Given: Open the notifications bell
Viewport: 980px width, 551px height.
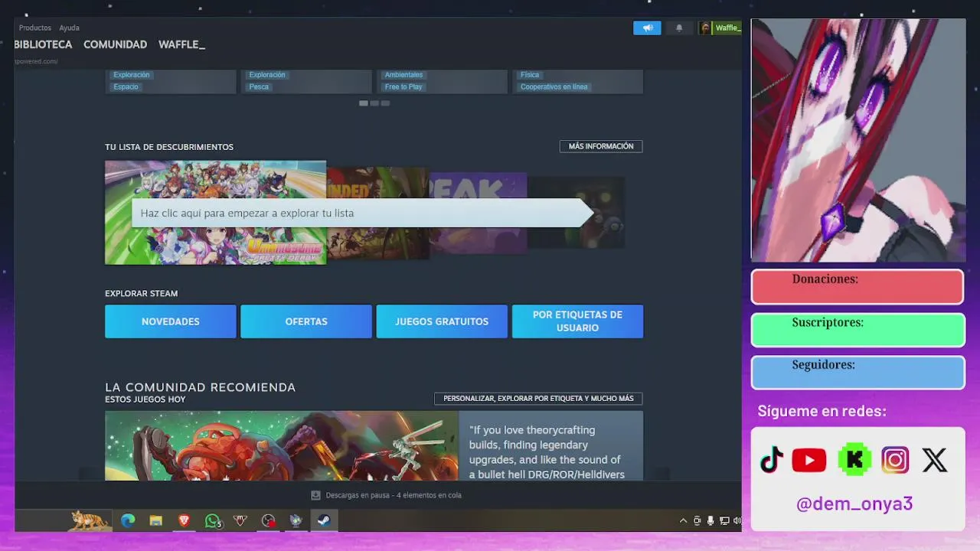Looking at the screenshot, I should pos(679,28).
